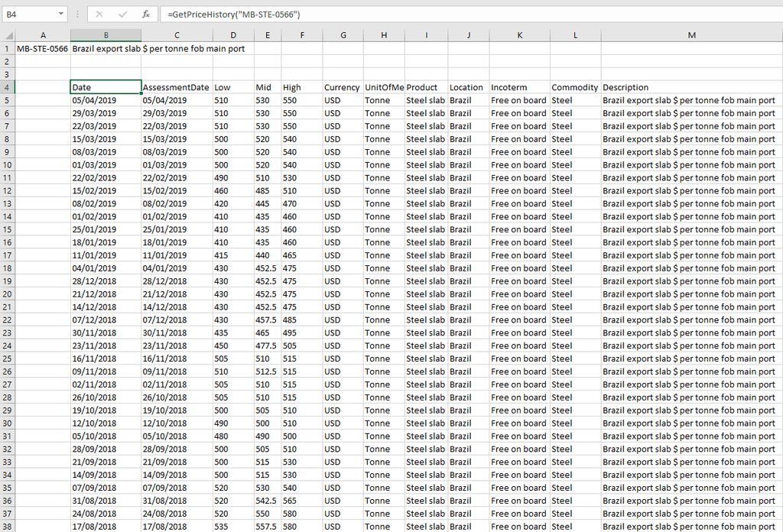This screenshot has width=783, height=532.
Task: Click the Cancel X icon in formula bar
Action: [99, 15]
